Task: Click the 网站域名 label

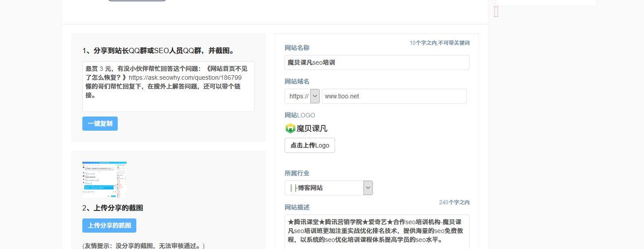Action: tap(297, 82)
